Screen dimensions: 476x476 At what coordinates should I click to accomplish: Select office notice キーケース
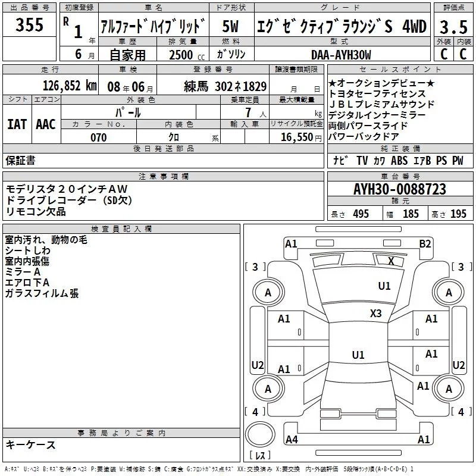click(31, 444)
